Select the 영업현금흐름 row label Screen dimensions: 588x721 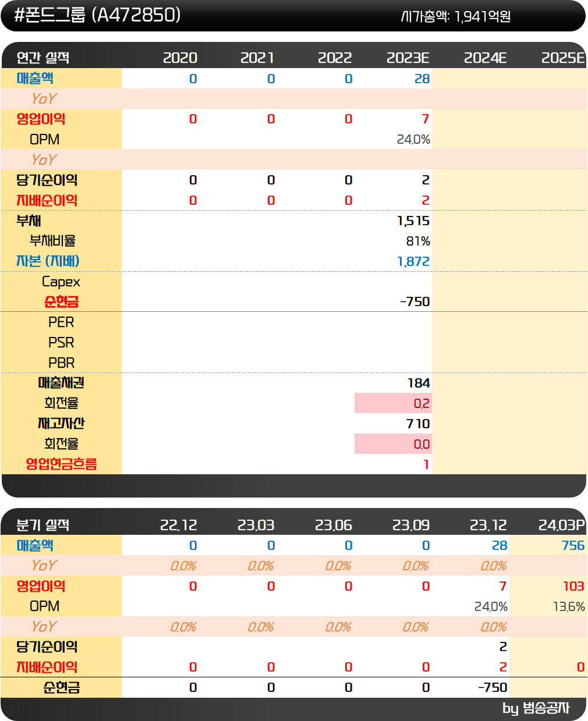click(61, 464)
